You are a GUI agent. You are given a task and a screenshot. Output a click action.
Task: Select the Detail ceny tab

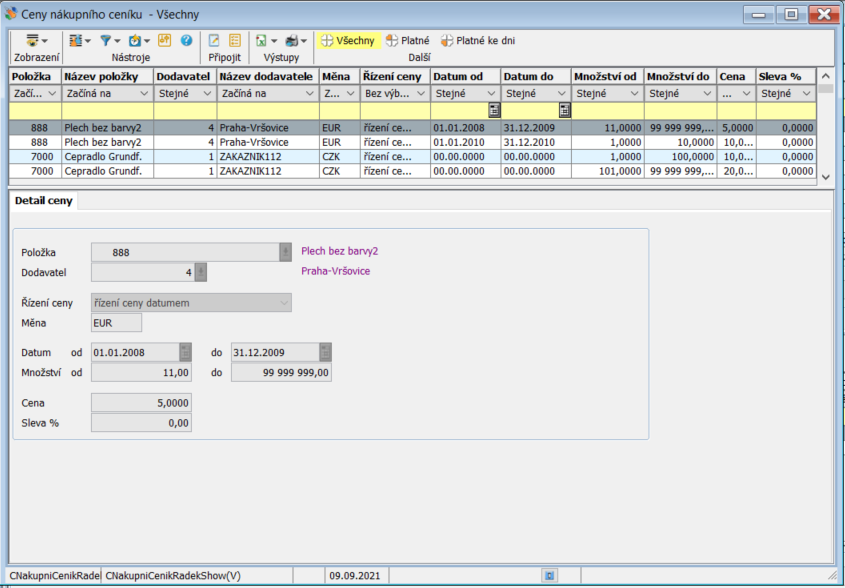point(45,201)
